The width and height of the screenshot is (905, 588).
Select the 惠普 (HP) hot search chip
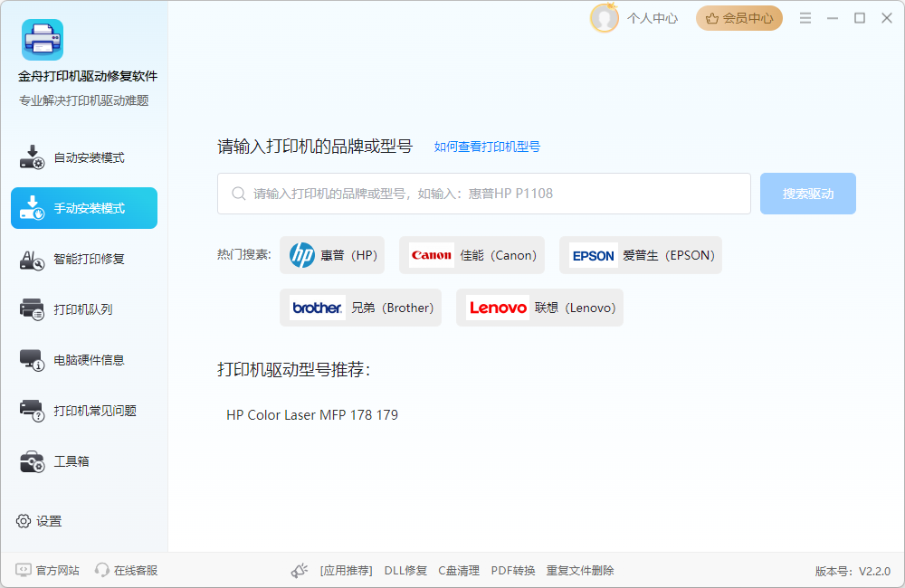[332, 255]
